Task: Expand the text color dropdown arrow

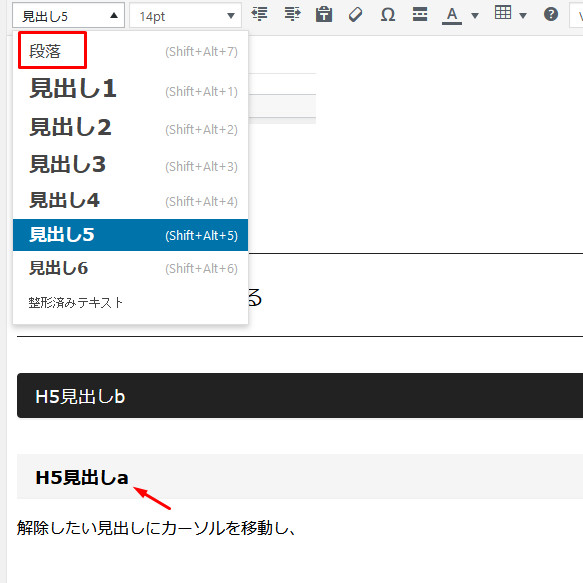Action: tap(475, 16)
